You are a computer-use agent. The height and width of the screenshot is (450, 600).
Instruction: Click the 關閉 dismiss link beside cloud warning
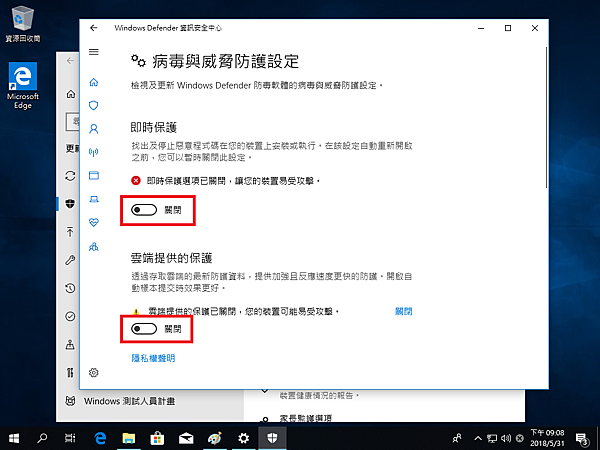click(x=403, y=312)
